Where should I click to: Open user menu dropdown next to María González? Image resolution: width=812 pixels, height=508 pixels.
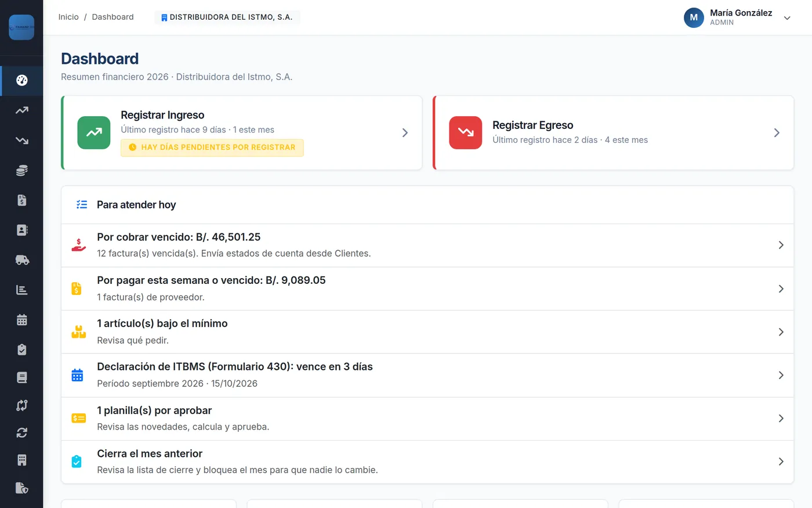(x=787, y=18)
